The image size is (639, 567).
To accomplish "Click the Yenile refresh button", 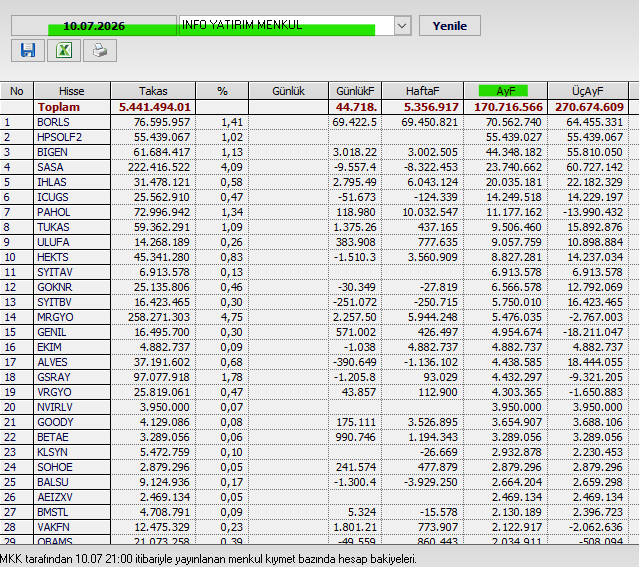I will [450, 26].
